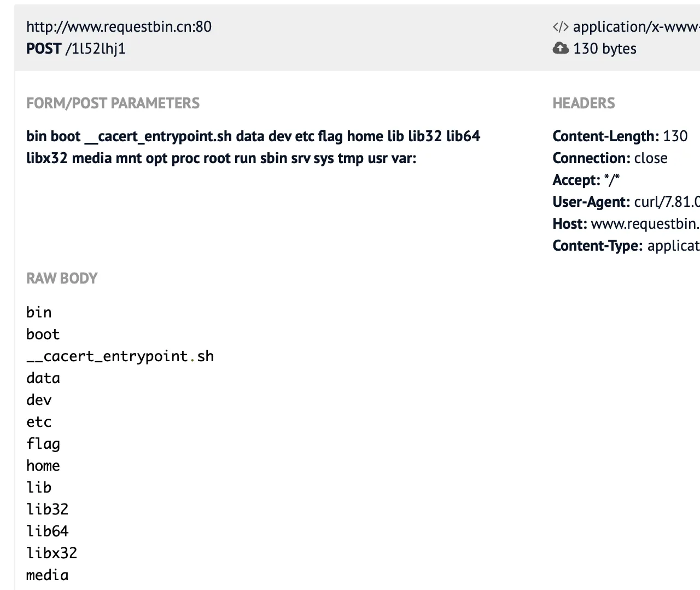Click the libx32 line in raw body
Image resolution: width=700 pixels, height=590 pixels.
tap(51, 553)
